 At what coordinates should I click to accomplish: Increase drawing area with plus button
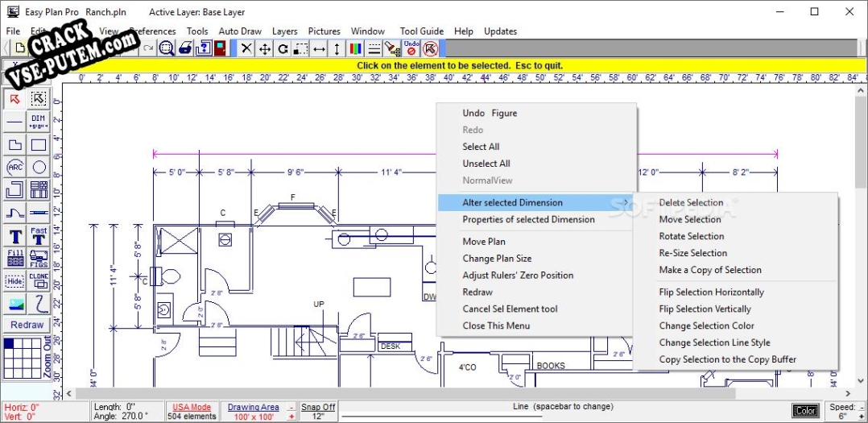click(291, 417)
